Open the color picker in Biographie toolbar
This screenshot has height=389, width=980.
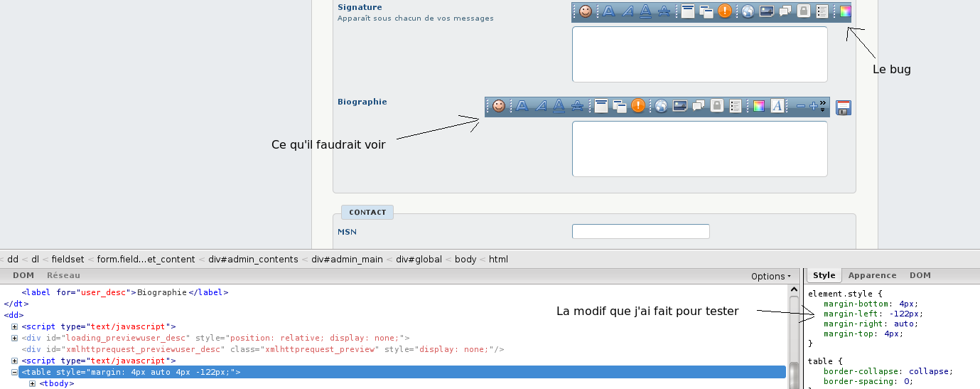tap(759, 106)
